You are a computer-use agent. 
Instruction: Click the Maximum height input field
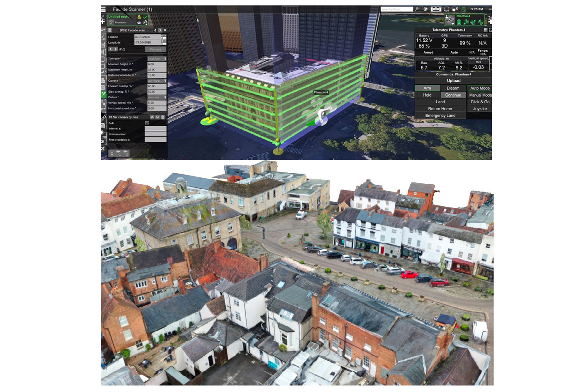point(157,70)
